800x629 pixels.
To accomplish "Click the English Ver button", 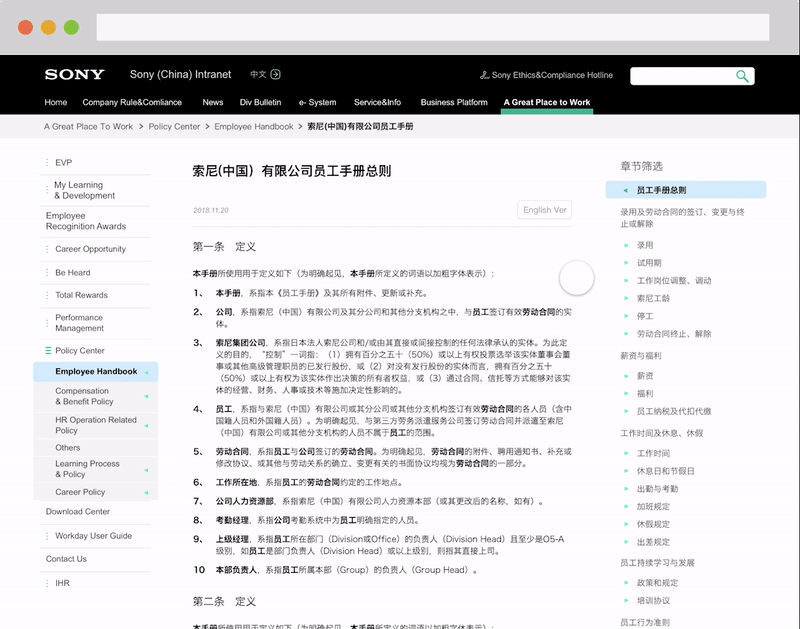I will click(x=544, y=210).
